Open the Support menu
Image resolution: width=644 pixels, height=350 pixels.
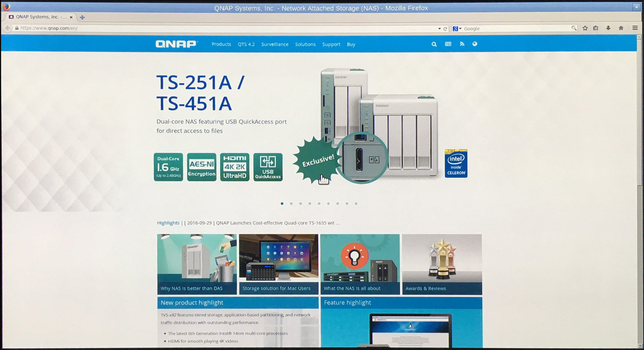331,44
